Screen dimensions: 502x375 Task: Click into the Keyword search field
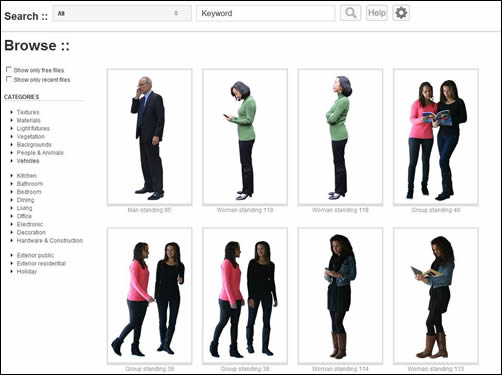(266, 13)
